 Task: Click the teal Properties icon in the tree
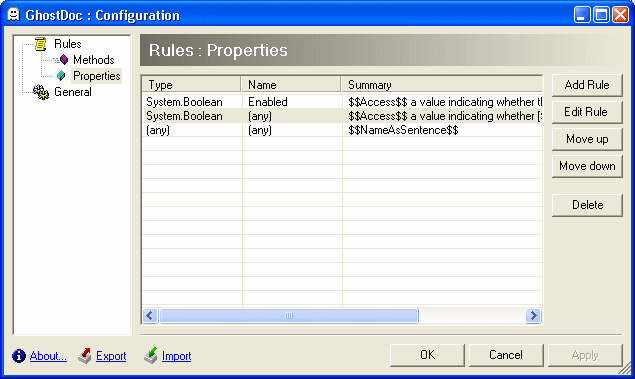pos(61,76)
